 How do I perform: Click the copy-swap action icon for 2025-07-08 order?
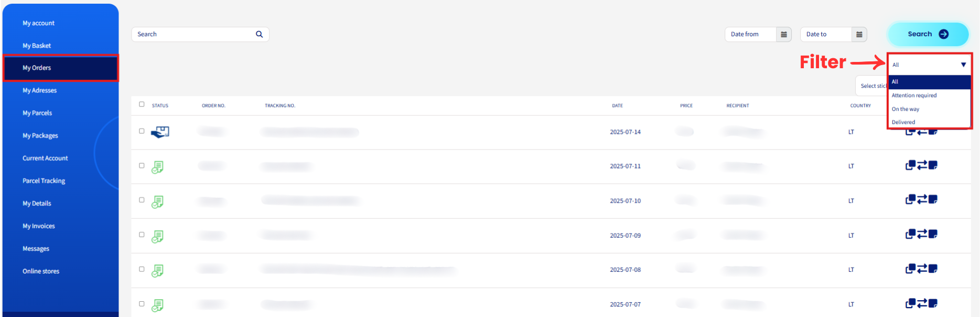pyautogui.click(x=921, y=269)
